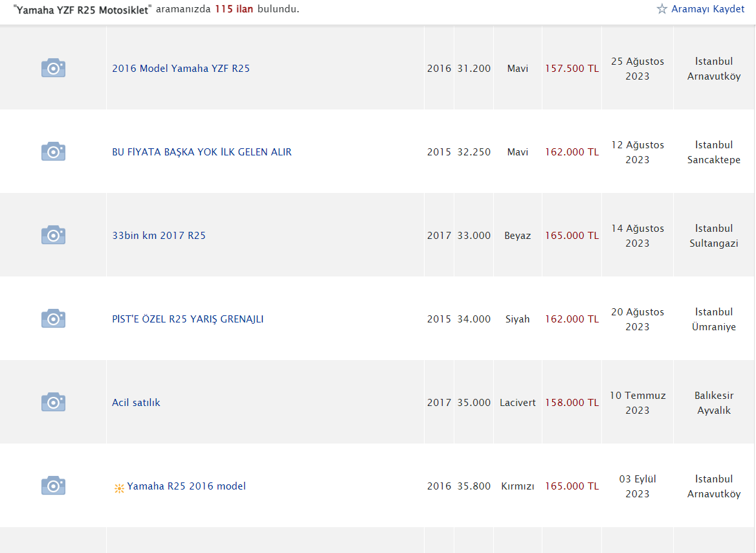Click the orange highlight star on Yamaha R25 listing

[118, 488]
